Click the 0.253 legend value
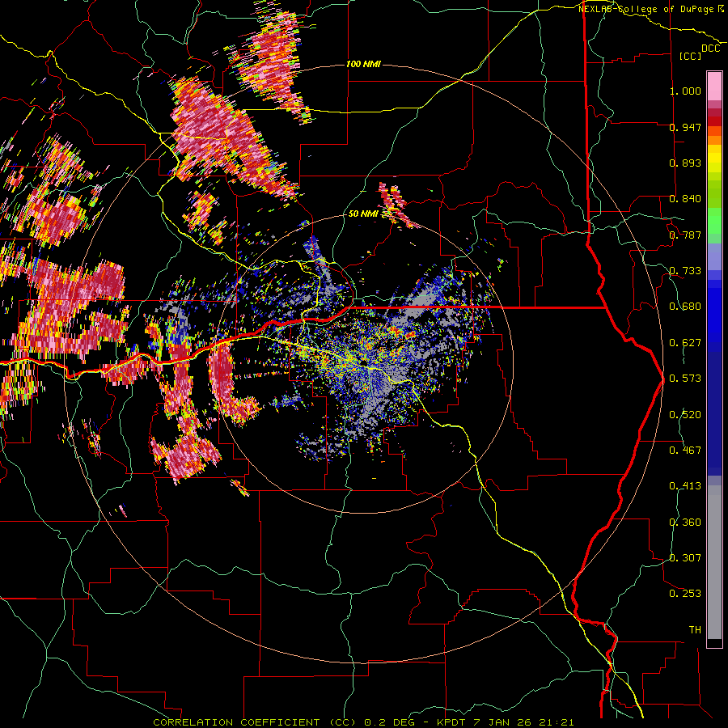This screenshot has width=728, height=728. coord(685,594)
